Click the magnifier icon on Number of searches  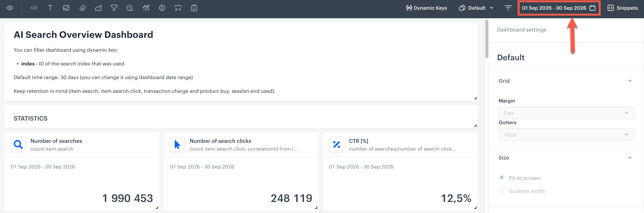pos(18,145)
